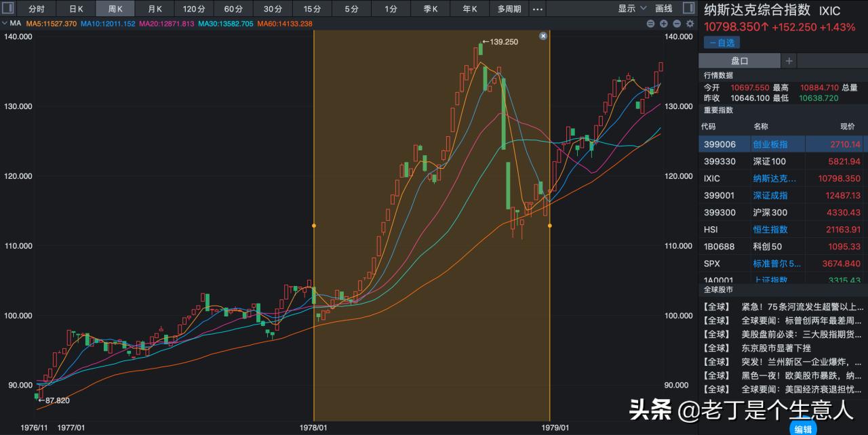
Task: Collapse the MA indicator chevron
Action: [5, 24]
